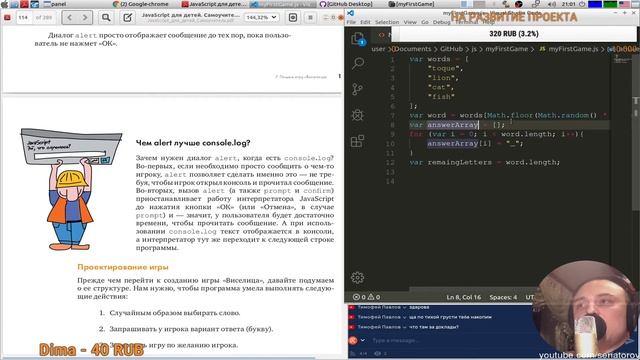Click myFirstGame folder in breadcrumb
This screenshot has height=360, width=640.
(x=506, y=49)
